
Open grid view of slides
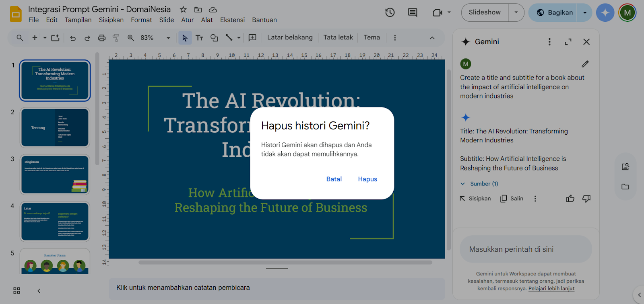coord(17,291)
